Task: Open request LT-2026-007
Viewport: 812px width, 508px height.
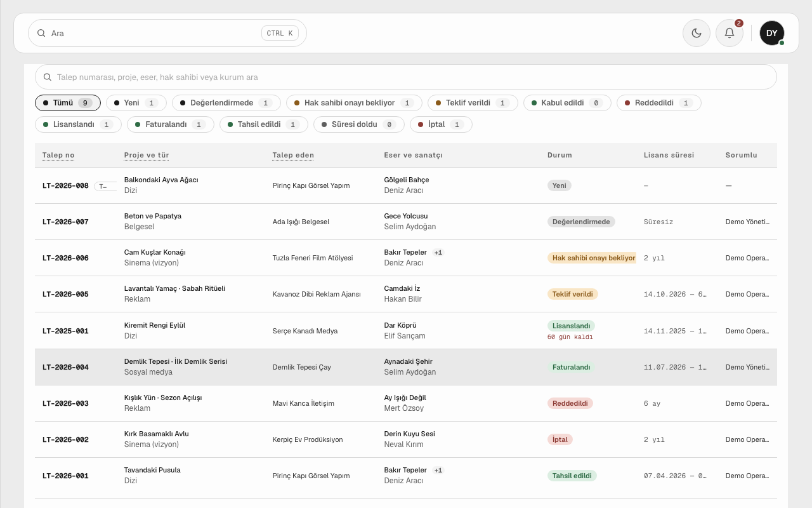Action: [65, 222]
